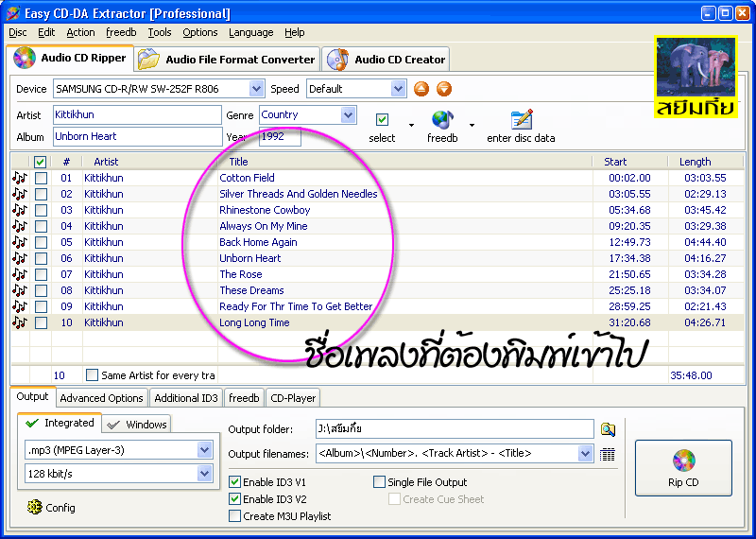Check the box for track 03 Rhinestone Cowboy

[x=41, y=210]
